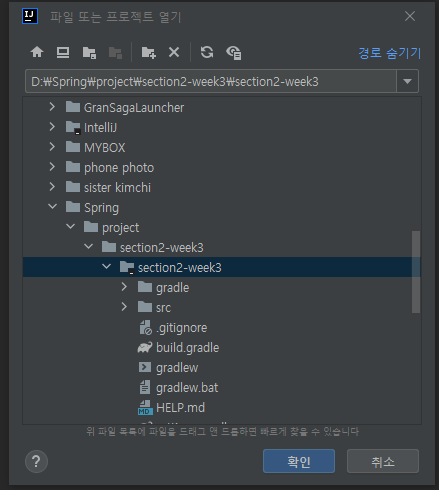Select the GranSagaLauncher row
Image resolution: width=439 pixels, height=490 pixels.
222,107
